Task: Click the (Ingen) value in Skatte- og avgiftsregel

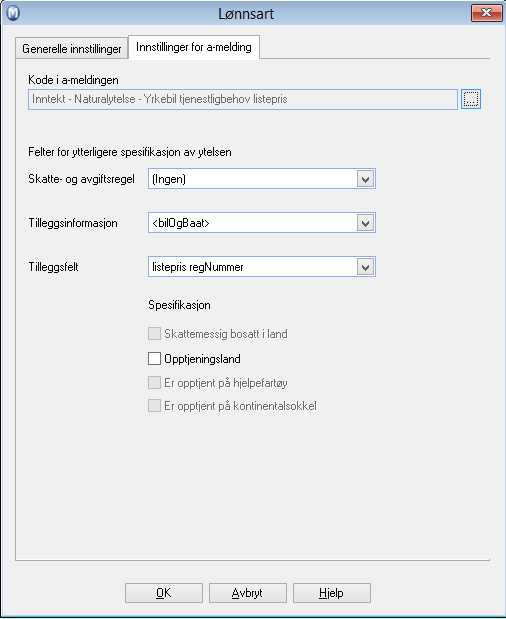Action: pyautogui.click(x=169, y=179)
